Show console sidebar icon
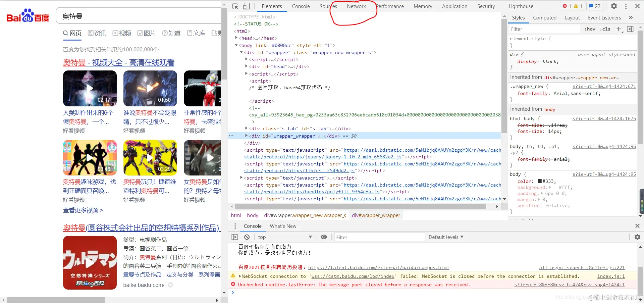 pyautogui.click(x=235, y=237)
